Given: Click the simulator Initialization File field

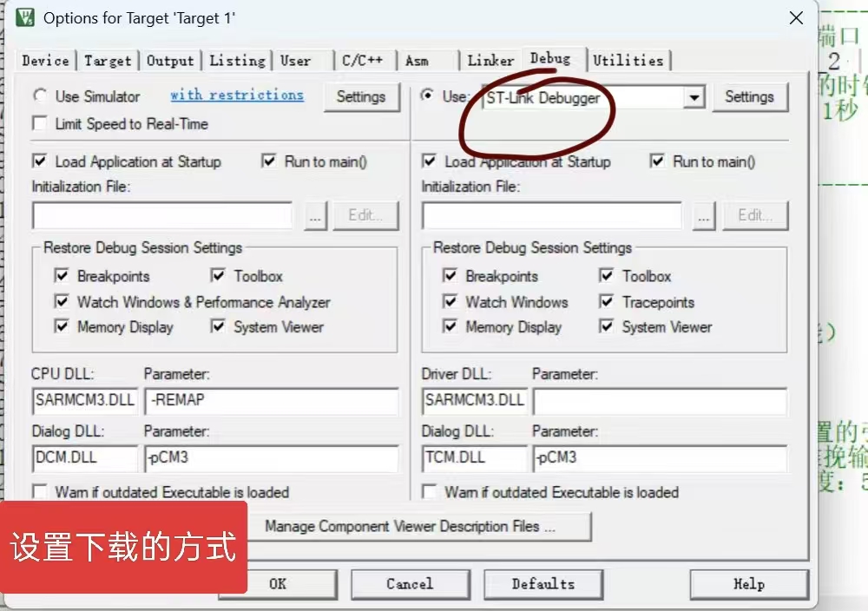Looking at the screenshot, I should pos(162,215).
